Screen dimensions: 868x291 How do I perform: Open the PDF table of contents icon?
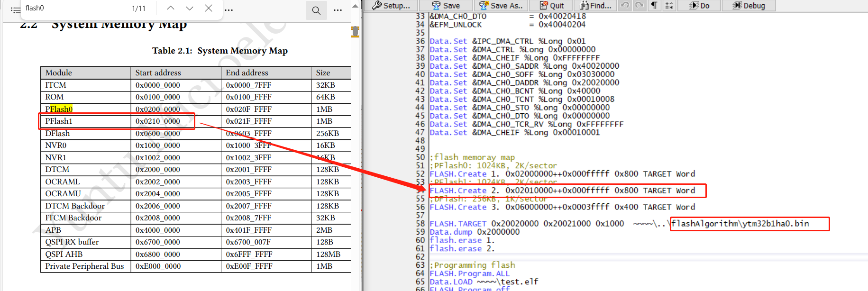16,9
